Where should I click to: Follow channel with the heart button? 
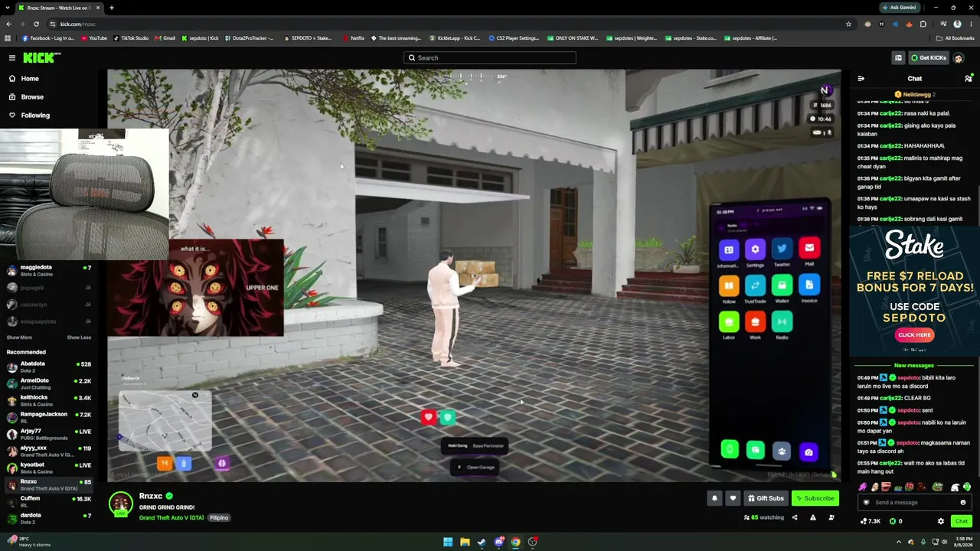point(733,498)
